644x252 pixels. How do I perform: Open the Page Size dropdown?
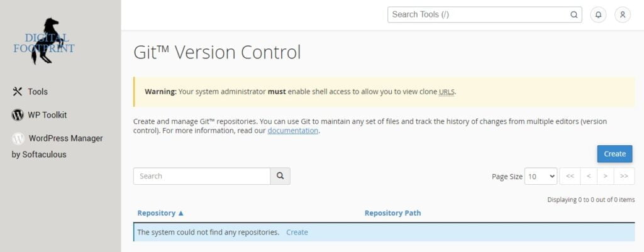(x=540, y=176)
